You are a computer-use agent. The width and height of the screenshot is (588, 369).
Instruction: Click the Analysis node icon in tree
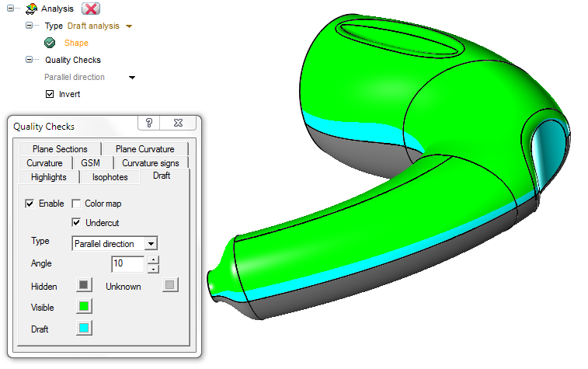point(31,9)
